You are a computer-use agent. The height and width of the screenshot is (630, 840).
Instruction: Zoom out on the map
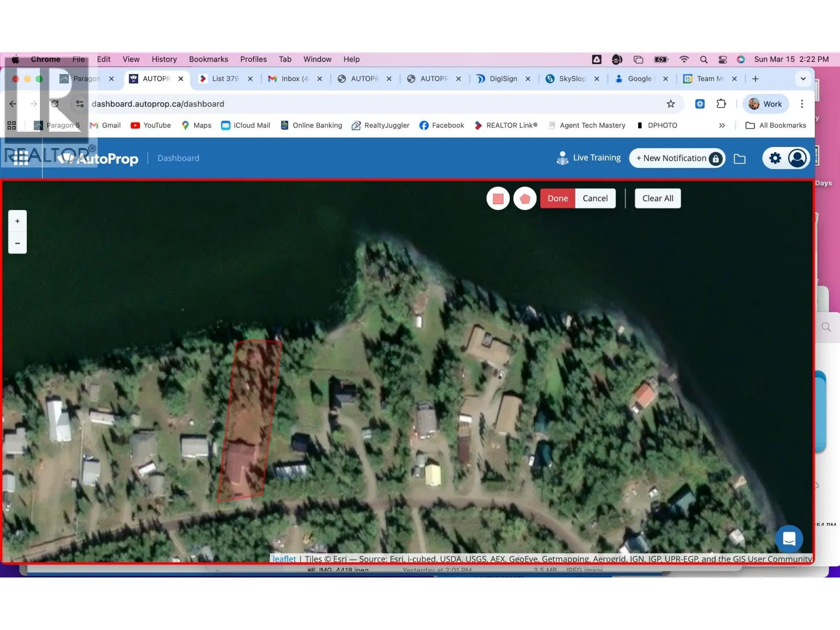17,243
